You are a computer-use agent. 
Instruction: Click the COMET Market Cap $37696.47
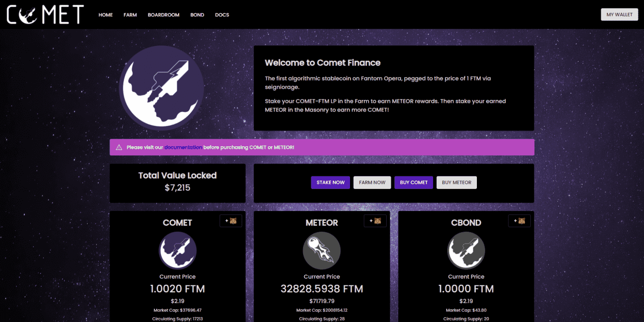coord(177,310)
